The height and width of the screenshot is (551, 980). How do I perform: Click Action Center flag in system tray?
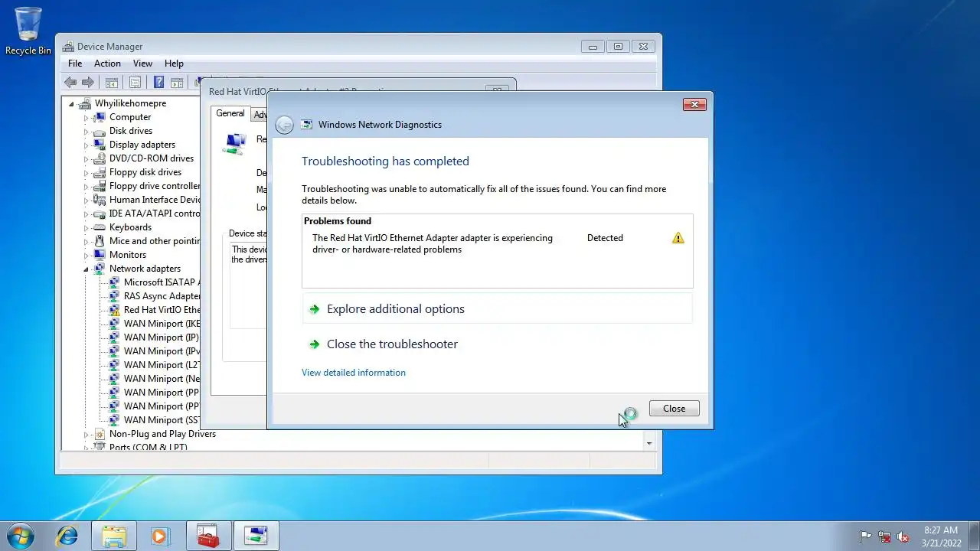[x=866, y=536]
